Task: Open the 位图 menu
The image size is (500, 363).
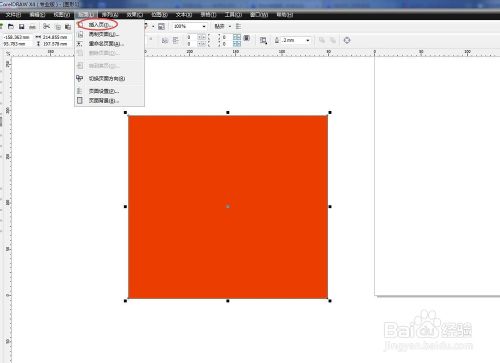Action: [x=159, y=15]
